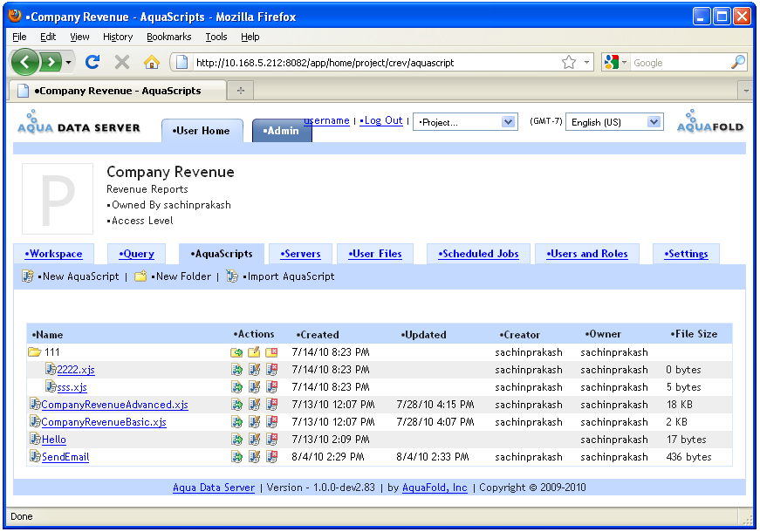Image resolution: width=760 pixels, height=532 pixels.
Task: Click green-arrow action icon for sss.xjs
Action: tap(236, 387)
